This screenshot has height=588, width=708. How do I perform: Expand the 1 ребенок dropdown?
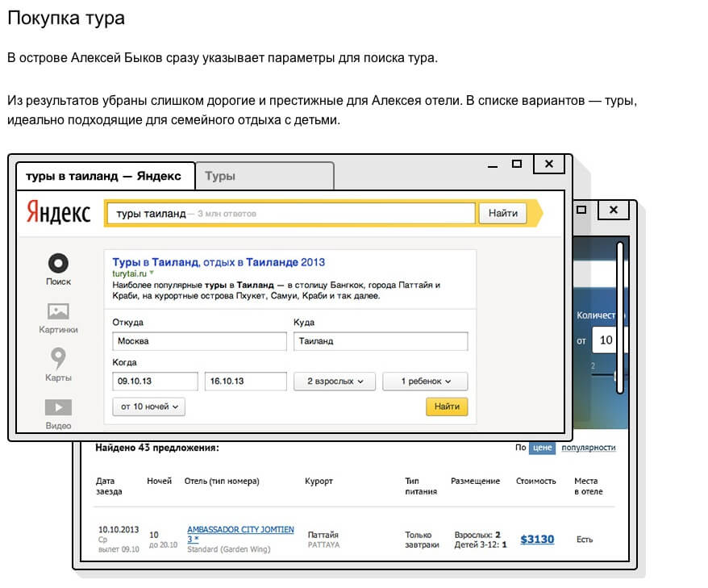(x=425, y=382)
